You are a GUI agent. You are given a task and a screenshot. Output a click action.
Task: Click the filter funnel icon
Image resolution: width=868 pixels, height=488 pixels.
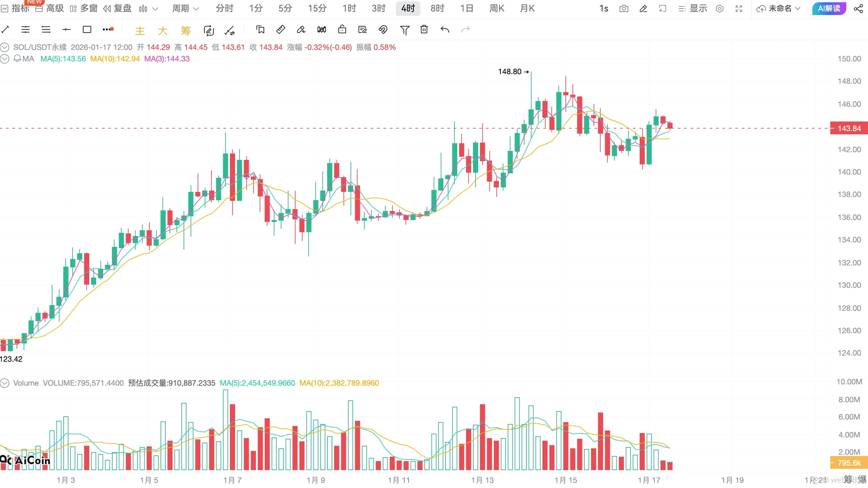click(404, 30)
